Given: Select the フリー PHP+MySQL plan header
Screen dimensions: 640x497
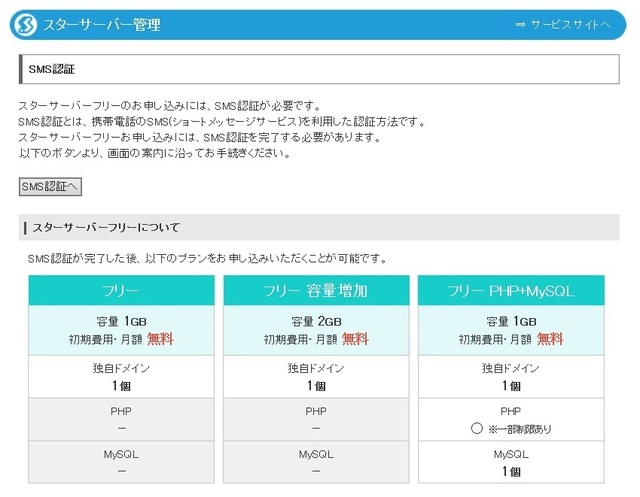Looking at the screenshot, I should (x=511, y=291).
